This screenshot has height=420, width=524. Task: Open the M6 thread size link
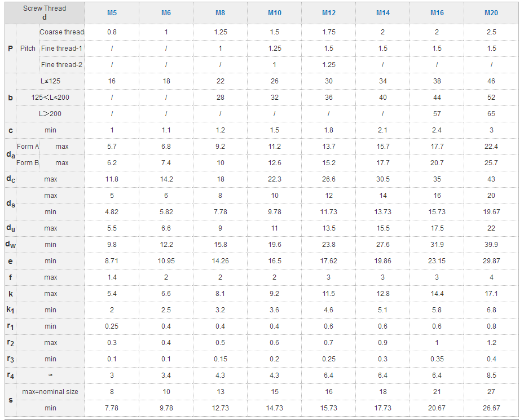pyautogui.click(x=166, y=13)
